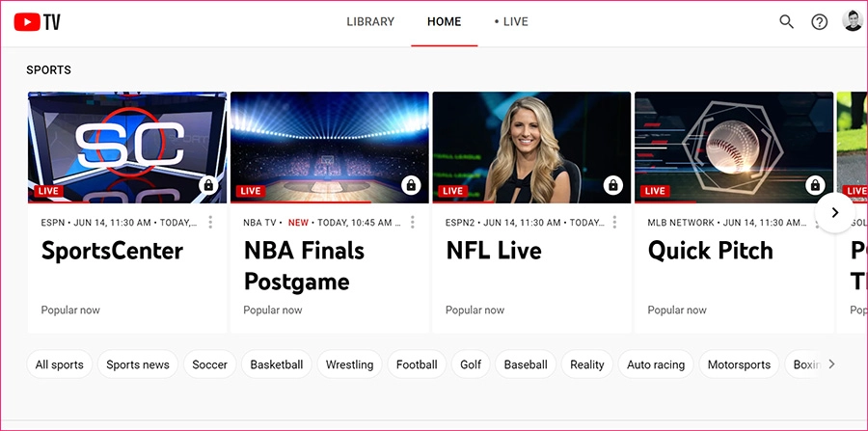Click red progress bar under SportsCenter thumbnail

(59, 202)
